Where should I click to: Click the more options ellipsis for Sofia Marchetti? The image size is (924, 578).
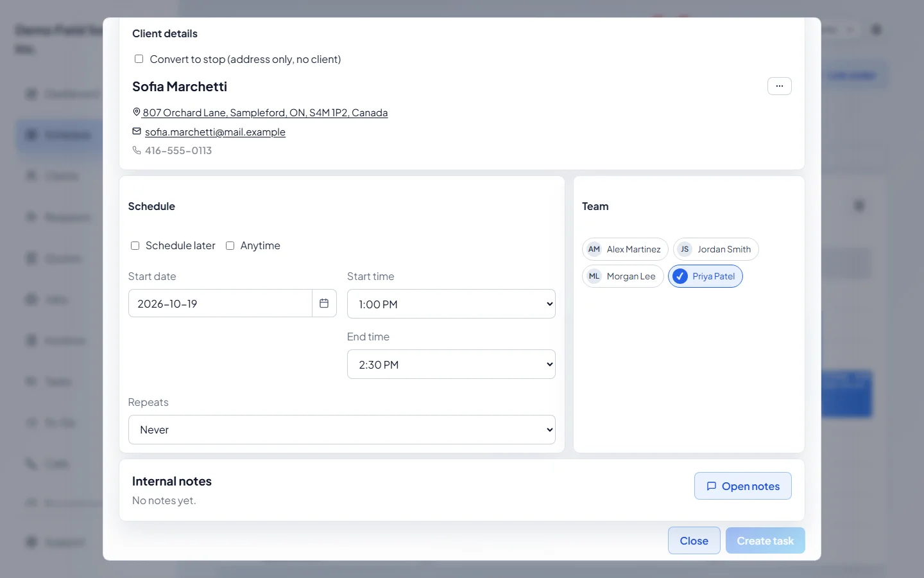coord(779,86)
